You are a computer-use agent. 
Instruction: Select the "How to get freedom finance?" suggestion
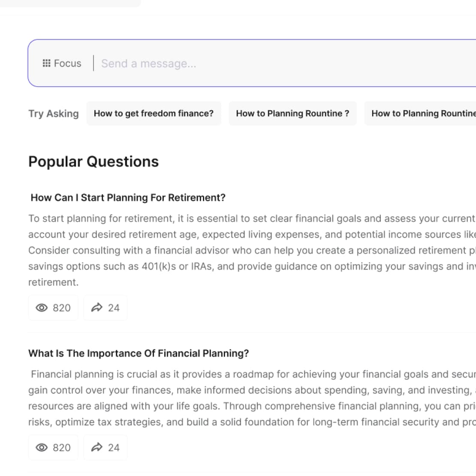click(154, 114)
